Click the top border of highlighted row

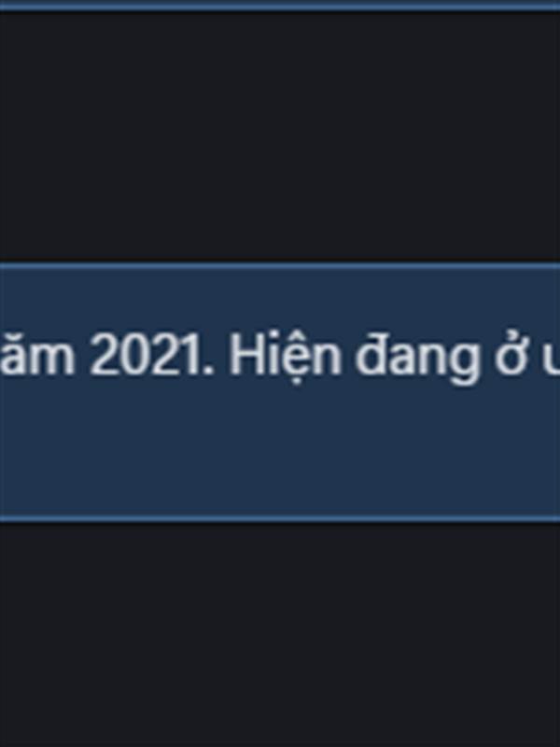click(280, 265)
